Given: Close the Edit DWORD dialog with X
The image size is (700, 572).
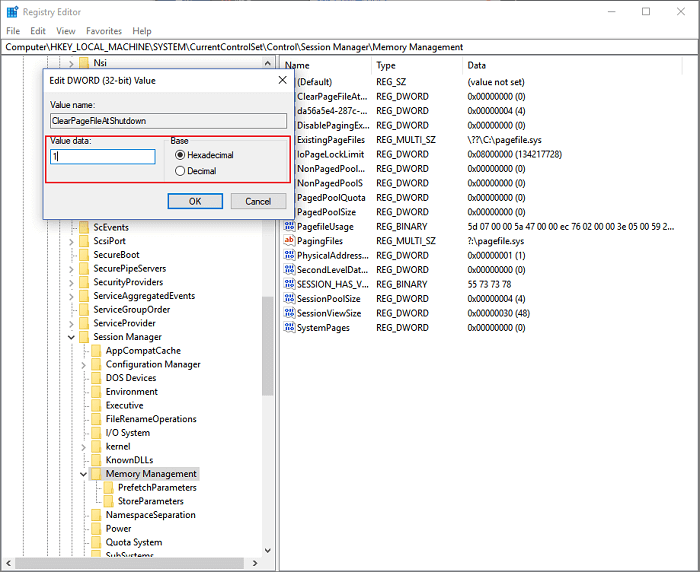Looking at the screenshot, I should 283,80.
